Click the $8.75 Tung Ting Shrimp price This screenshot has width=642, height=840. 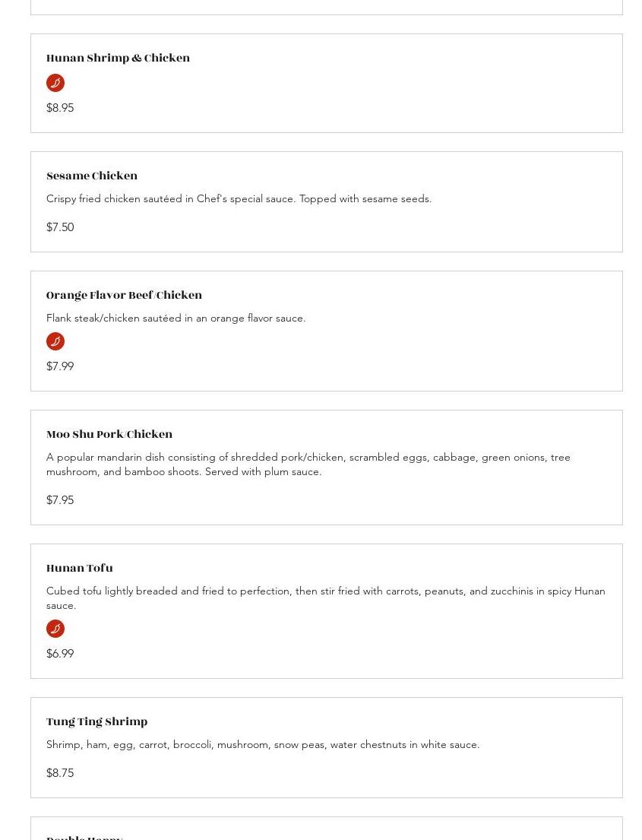(60, 773)
